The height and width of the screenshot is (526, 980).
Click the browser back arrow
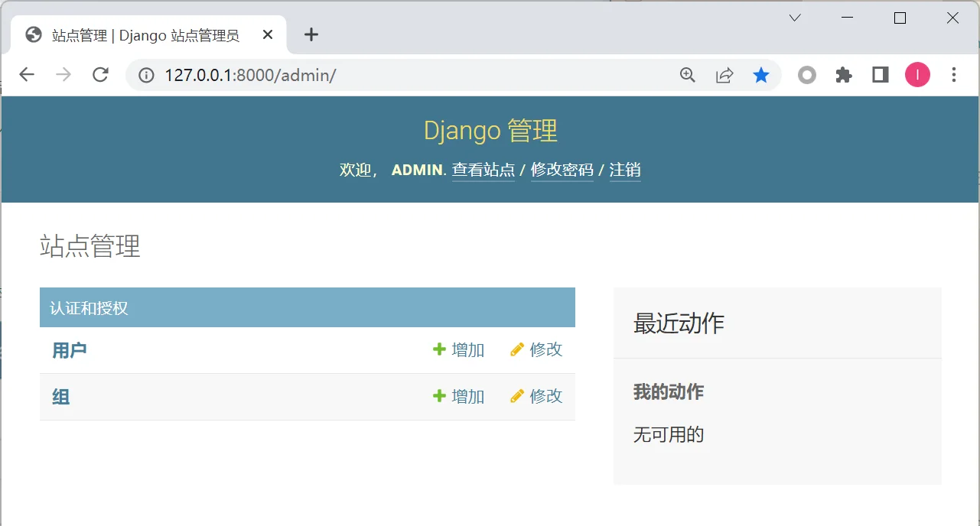(27, 75)
